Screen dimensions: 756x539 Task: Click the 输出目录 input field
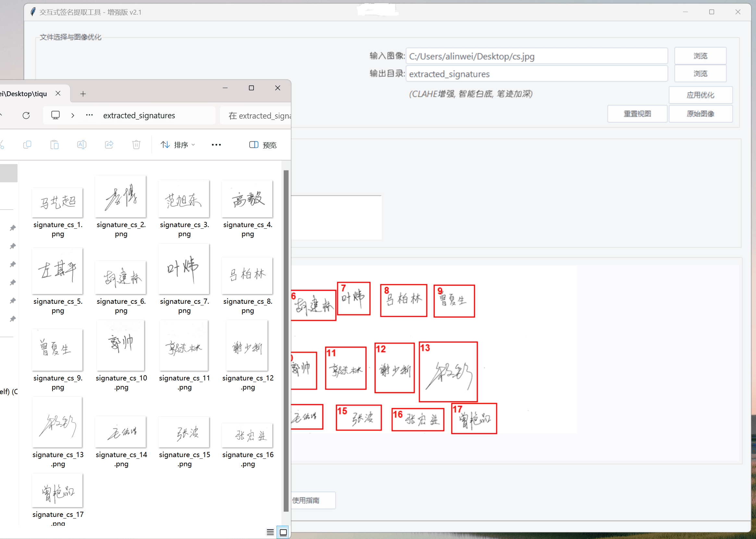pos(537,74)
